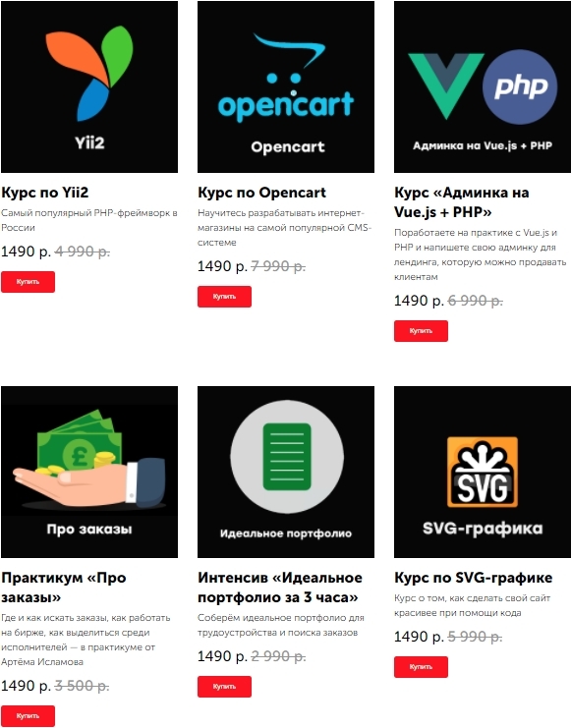Buy the Yii2 course
571x728 pixels.
[x=28, y=282]
